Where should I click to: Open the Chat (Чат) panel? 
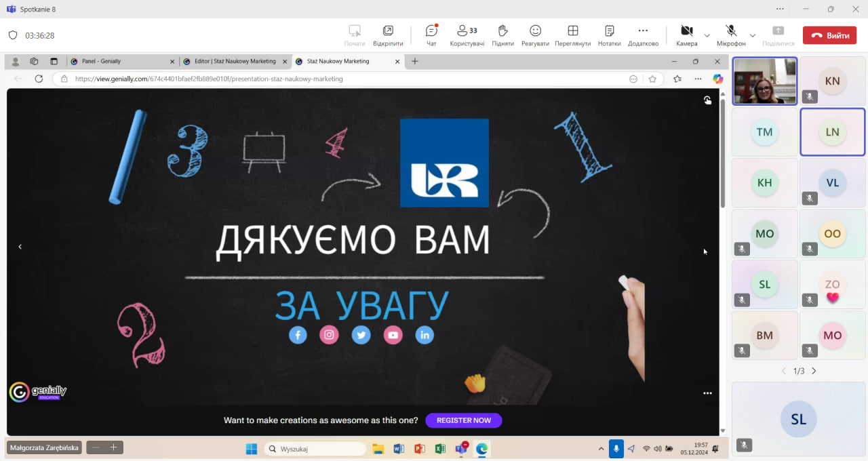[431, 35]
